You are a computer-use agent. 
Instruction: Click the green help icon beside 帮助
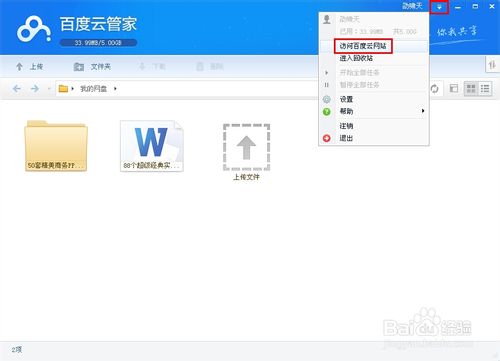point(327,112)
